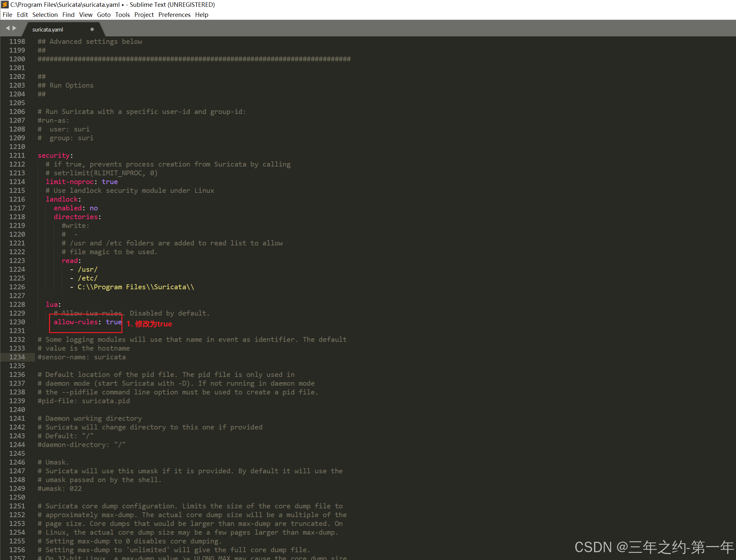Click line number 1234 in the gutter
This screenshot has height=560, width=736.
(x=17, y=357)
